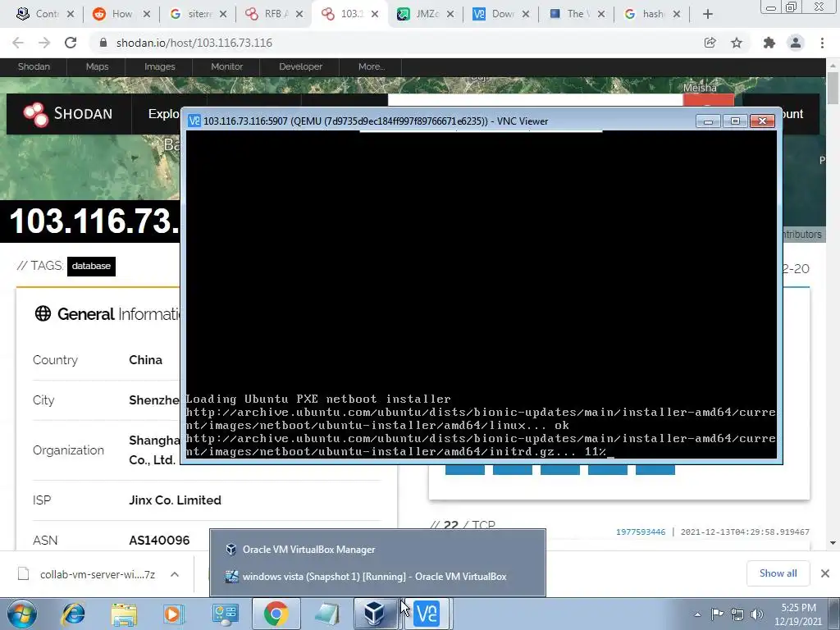This screenshot has height=630, width=840.
Task: Click the share page icon in address bar
Action: [x=710, y=43]
